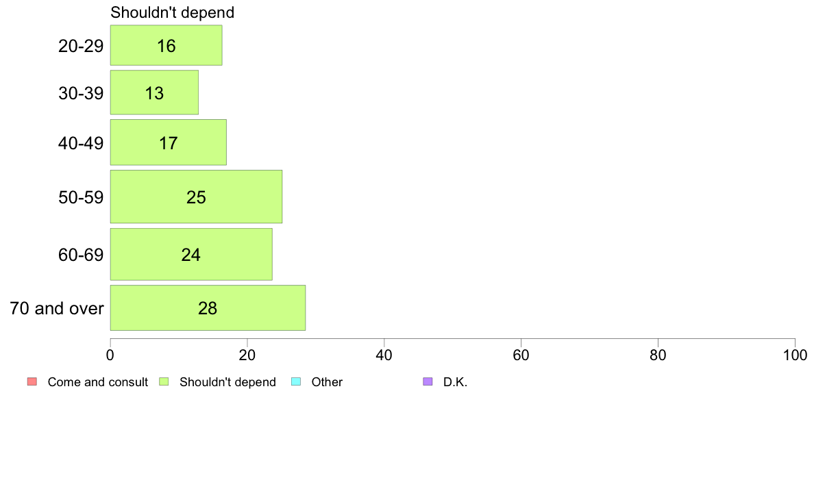
Task: Click the 60-69 bar showing 24
Action: [x=191, y=254]
